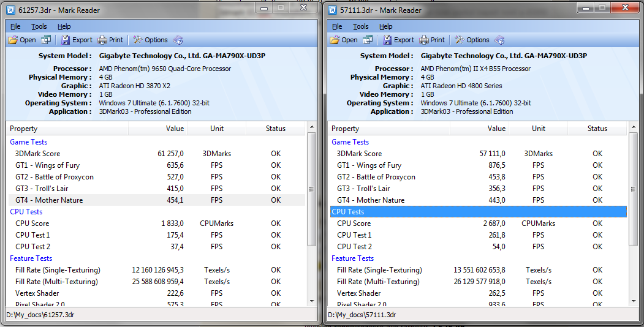
Task: Collapse Game Tests group in 61257.3dr window
Action: (28, 142)
